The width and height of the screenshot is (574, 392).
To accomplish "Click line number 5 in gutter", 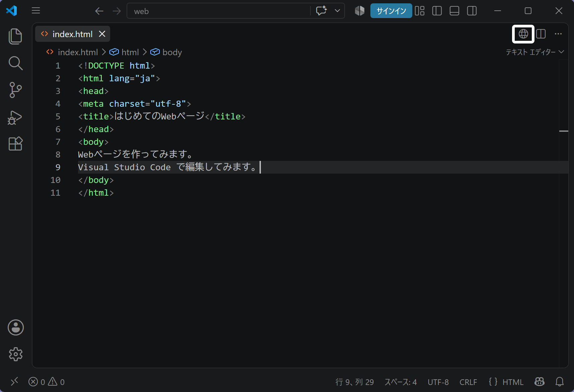I will (x=58, y=116).
